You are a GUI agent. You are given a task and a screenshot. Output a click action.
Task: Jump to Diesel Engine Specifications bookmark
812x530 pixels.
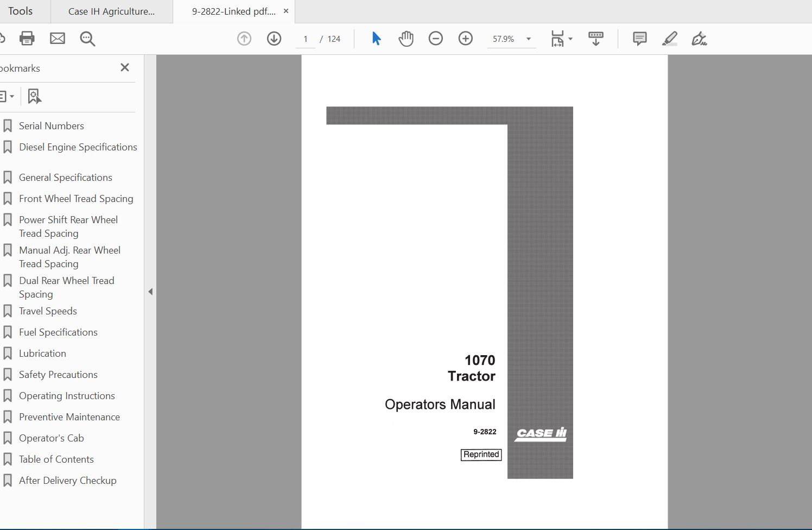(x=78, y=147)
